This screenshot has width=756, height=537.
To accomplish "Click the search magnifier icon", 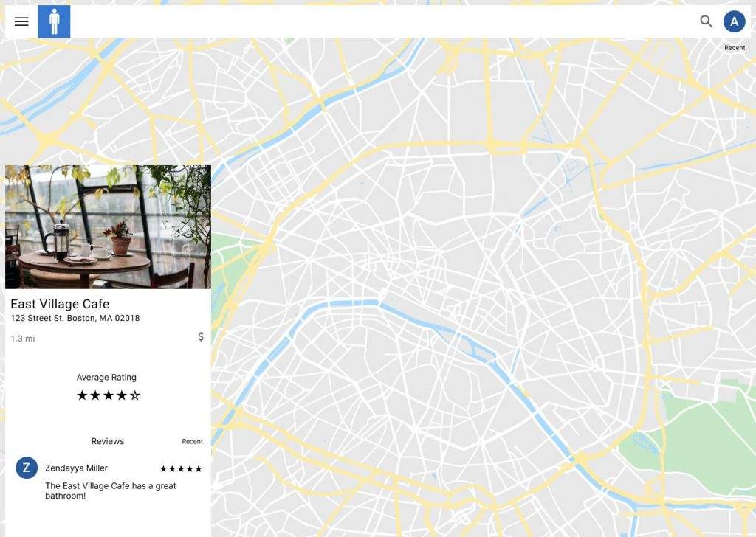I will click(707, 21).
